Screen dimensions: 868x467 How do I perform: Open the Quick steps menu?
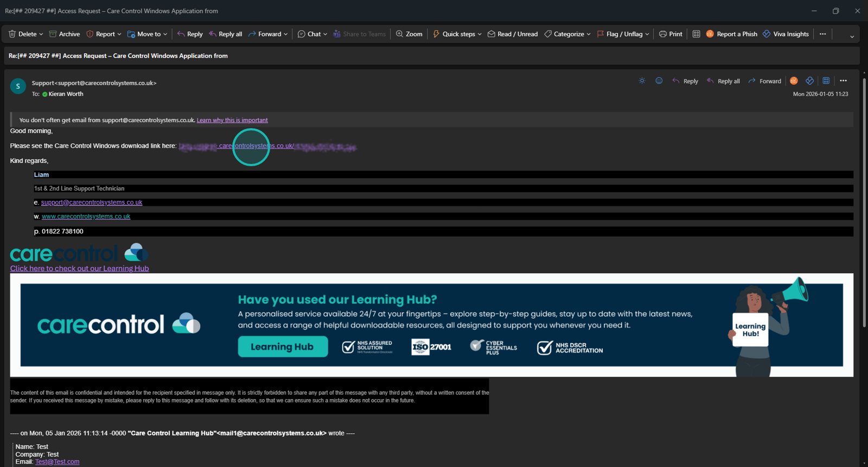pos(457,34)
